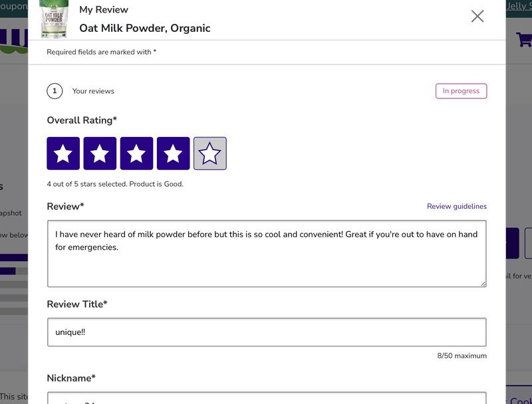Click the Your reviews step label

pyautogui.click(x=93, y=91)
